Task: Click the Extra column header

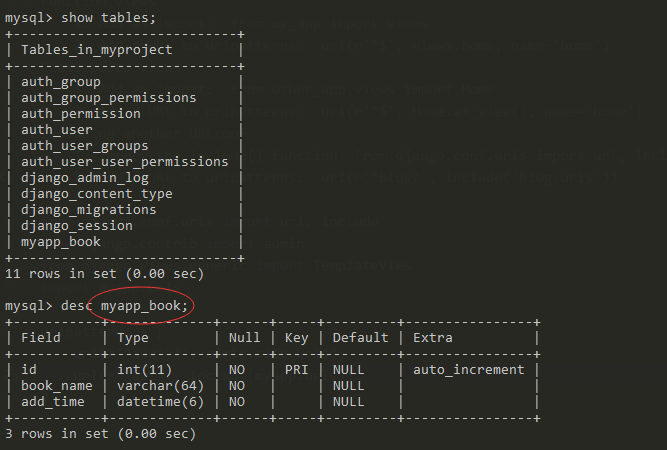Action: 432,337
